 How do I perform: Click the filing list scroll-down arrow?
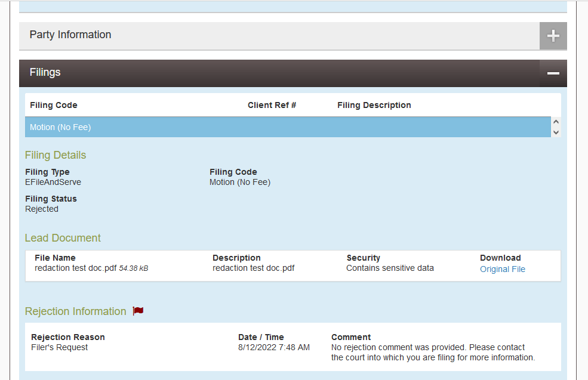click(556, 131)
